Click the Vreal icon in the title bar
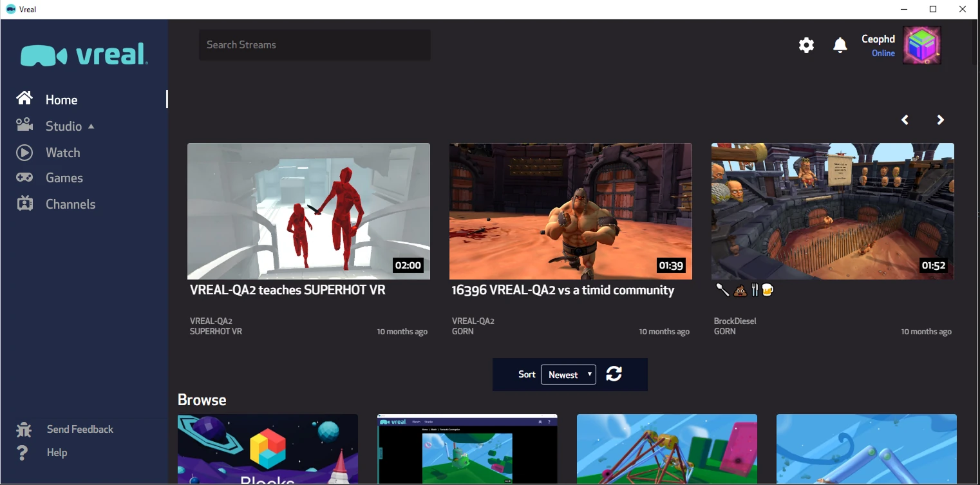The image size is (980, 485). pos(10,9)
